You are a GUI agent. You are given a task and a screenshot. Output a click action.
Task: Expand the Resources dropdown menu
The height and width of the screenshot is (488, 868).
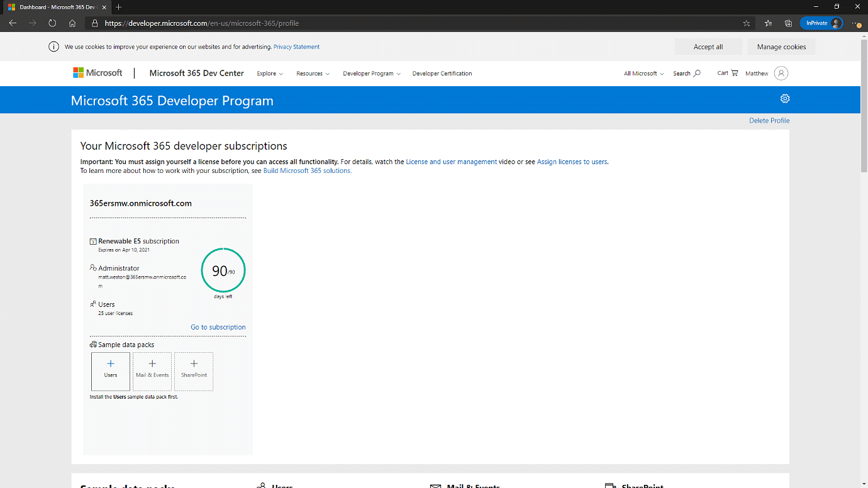[x=313, y=74]
